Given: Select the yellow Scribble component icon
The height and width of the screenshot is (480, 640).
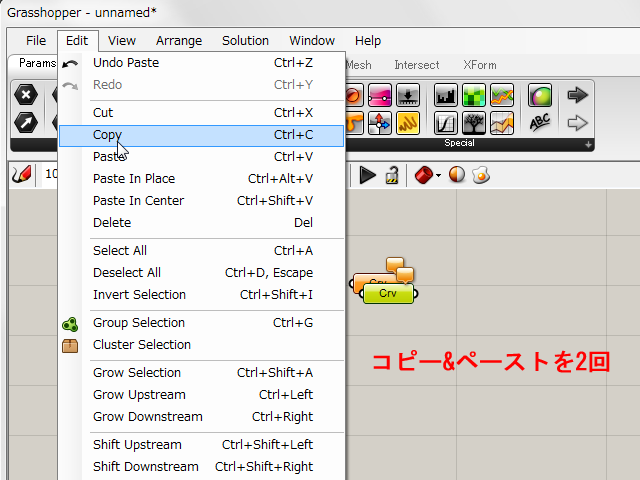Looking at the screenshot, I should tap(408, 123).
